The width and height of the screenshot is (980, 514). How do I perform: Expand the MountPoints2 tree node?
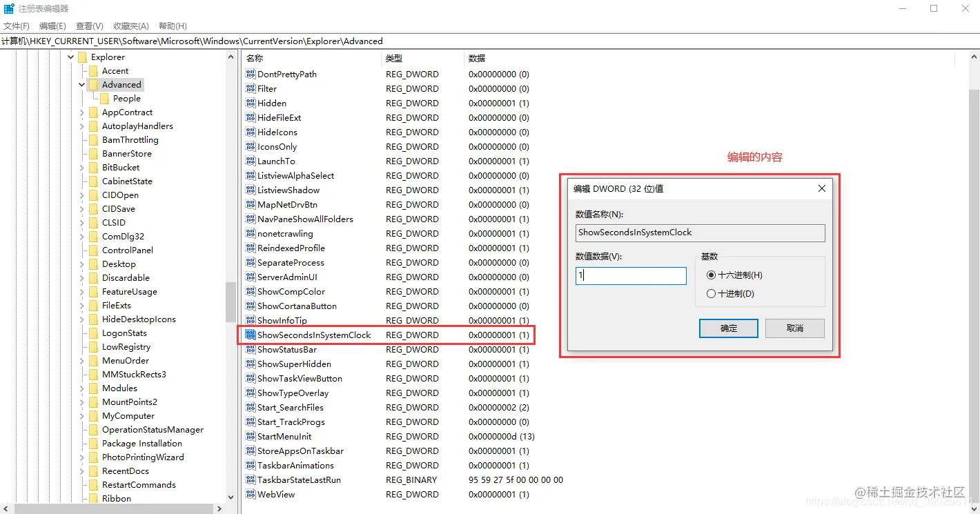coord(81,402)
